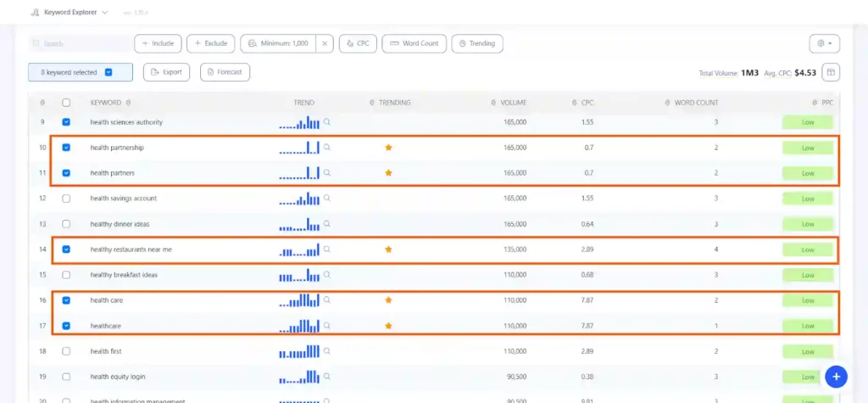
Task: Uncheck health partners row checkbox
Action: 66,173
